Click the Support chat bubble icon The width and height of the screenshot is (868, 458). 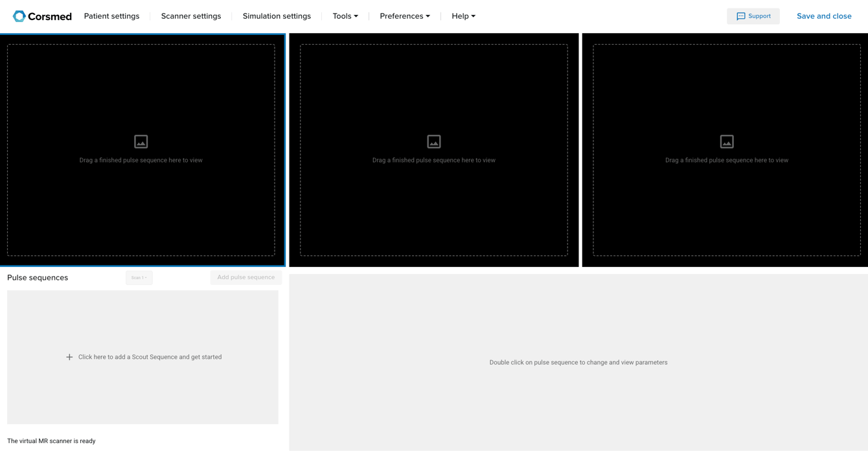pyautogui.click(x=741, y=16)
